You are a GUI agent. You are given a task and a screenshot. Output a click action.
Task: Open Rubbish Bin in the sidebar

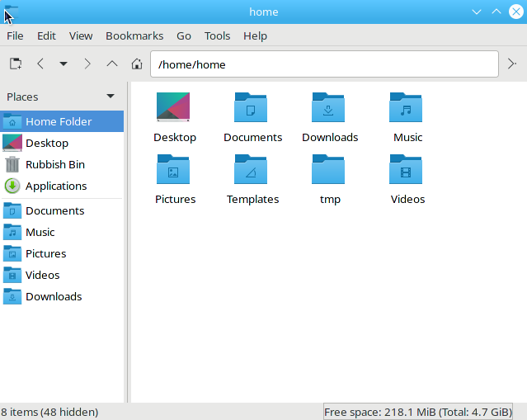[x=62, y=164]
